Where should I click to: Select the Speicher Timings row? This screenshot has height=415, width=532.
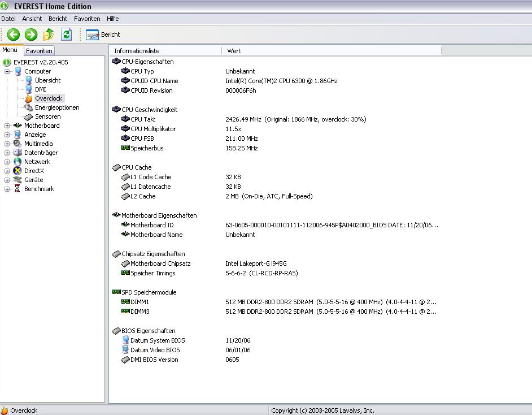tap(275, 273)
